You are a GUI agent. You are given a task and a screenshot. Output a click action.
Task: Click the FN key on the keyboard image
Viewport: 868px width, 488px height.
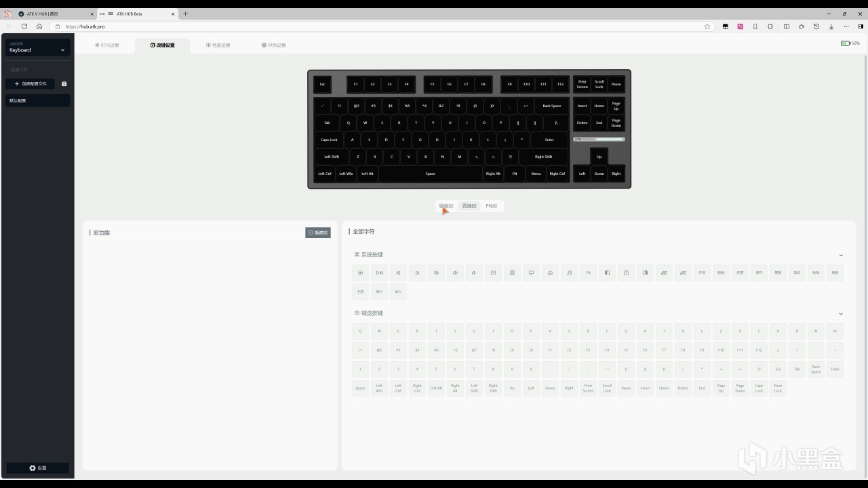(x=515, y=174)
